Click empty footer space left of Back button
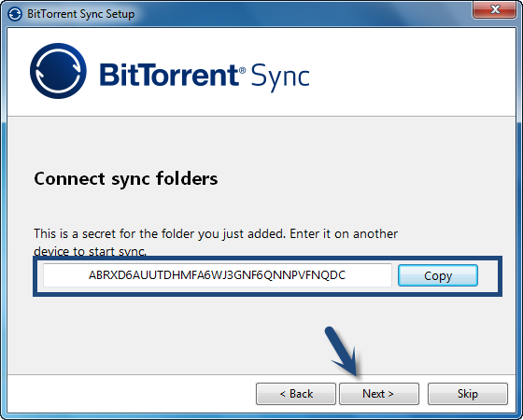 (x=130, y=394)
